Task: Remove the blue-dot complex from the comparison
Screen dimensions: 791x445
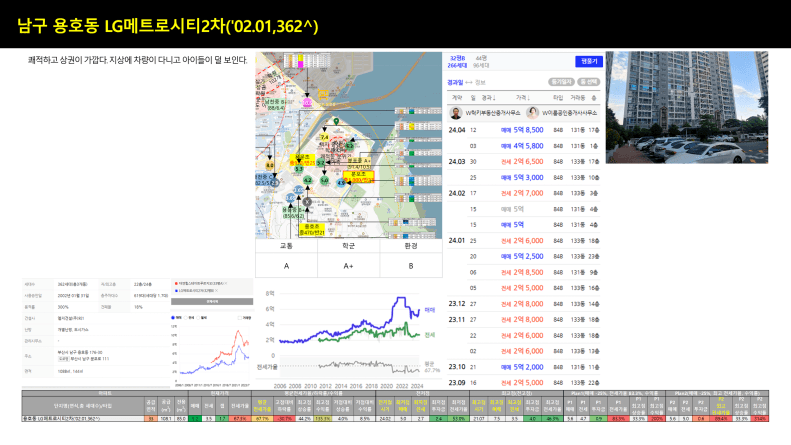Action: (217, 291)
